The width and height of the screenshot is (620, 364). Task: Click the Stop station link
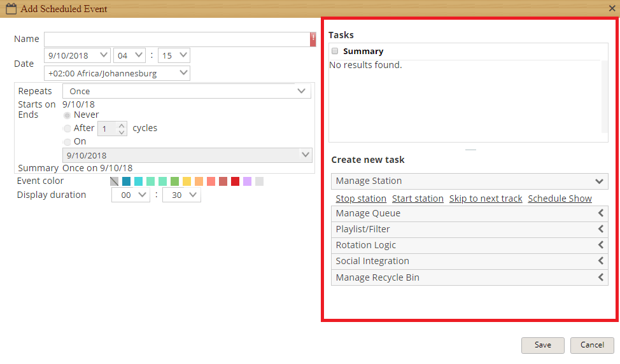click(x=361, y=199)
